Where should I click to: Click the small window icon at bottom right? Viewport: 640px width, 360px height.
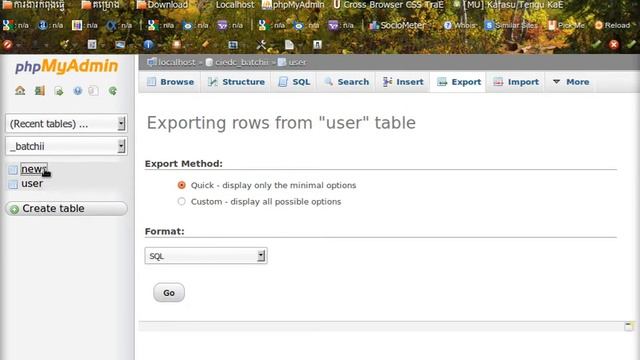[x=629, y=326]
